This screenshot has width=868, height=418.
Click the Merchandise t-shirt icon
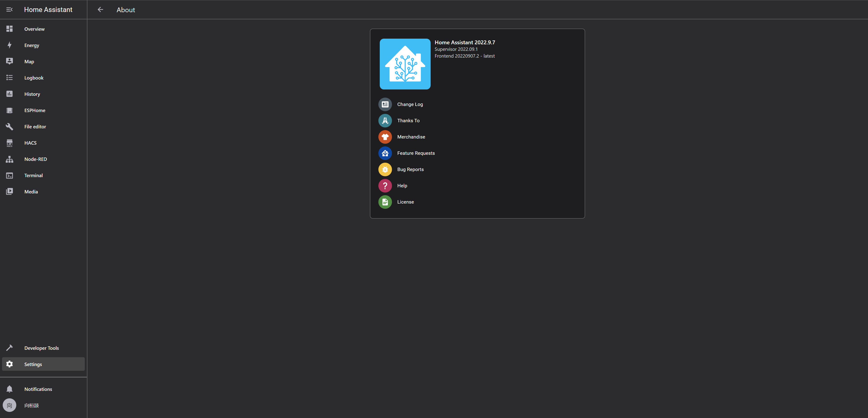tap(385, 137)
